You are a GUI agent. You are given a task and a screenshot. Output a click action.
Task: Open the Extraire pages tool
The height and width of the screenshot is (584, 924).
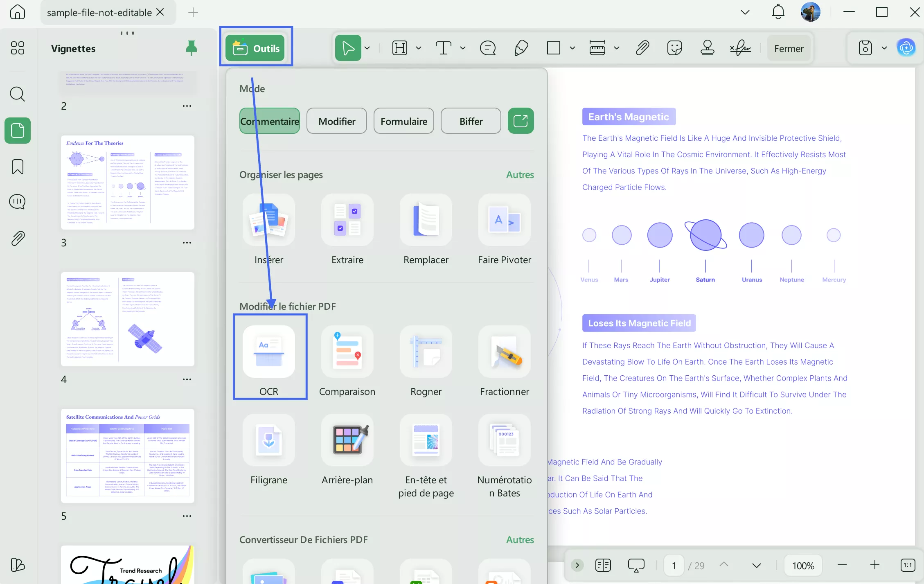(347, 230)
